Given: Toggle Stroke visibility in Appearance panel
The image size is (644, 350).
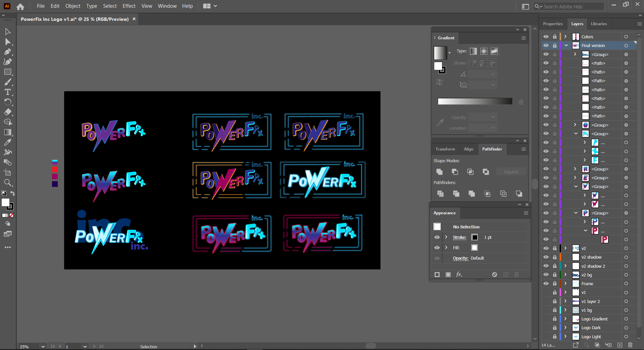Looking at the screenshot, I should (437, 237).
